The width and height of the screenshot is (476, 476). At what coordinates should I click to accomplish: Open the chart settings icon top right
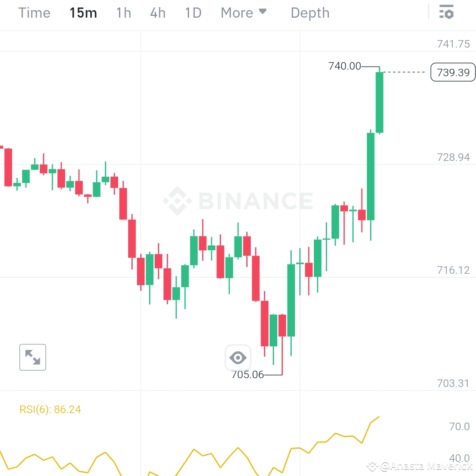(x=446, y=12)
